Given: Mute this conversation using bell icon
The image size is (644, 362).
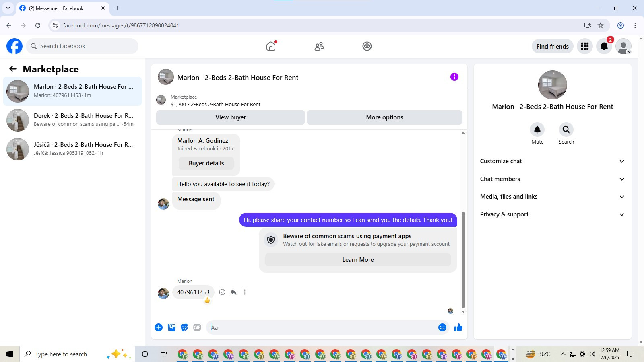Looking at the screenshot, I should pyautogui.click(x=537, y=130).
